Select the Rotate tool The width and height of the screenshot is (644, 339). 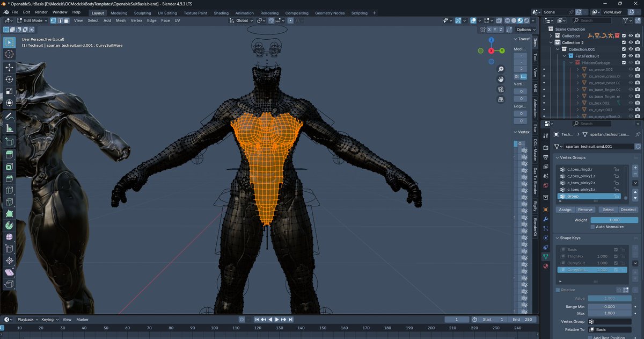point(9,80)
